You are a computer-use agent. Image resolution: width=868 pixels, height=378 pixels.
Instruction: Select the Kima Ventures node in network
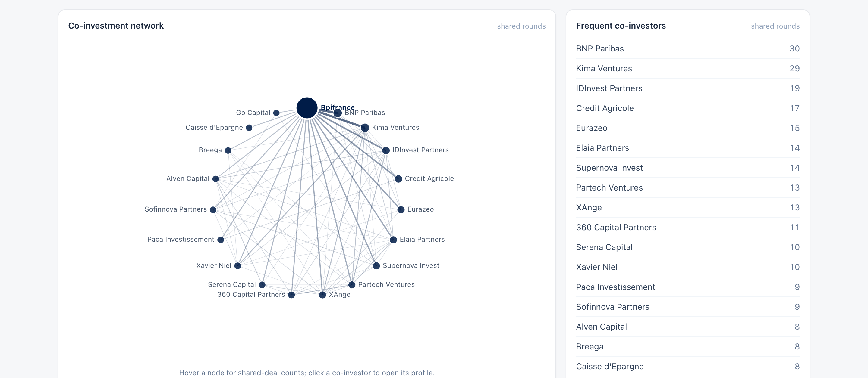(x=365, y=128)
